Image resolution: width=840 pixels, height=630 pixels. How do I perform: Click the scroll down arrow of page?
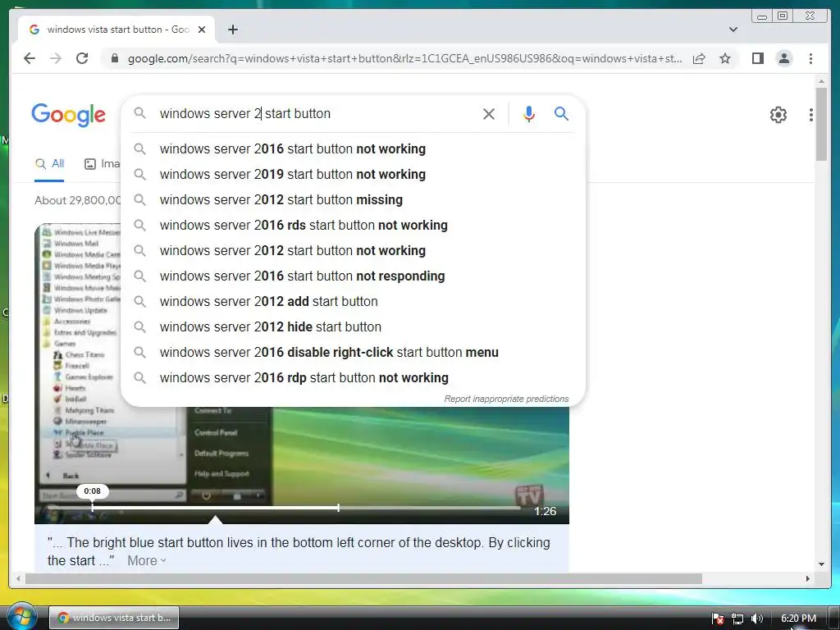(x=821, y=564)
